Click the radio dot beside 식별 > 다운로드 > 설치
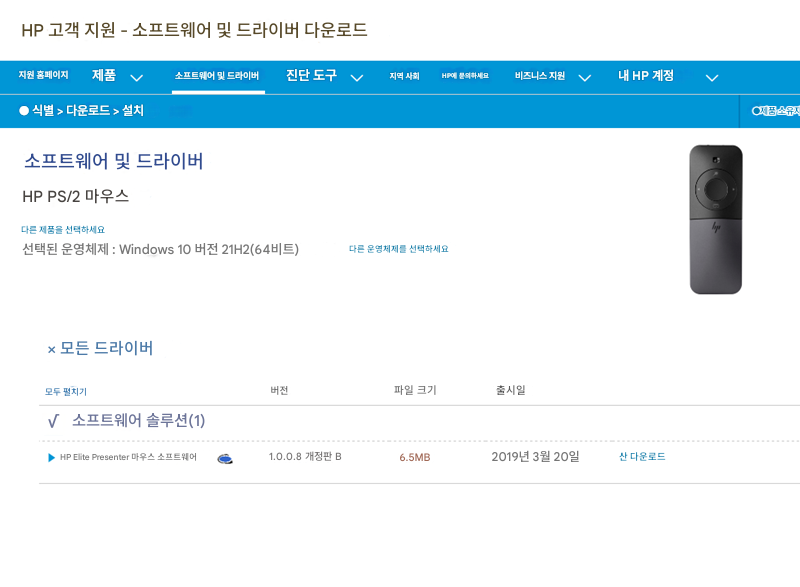This screenshot has width=800, height=587. (x=24, y=111)
